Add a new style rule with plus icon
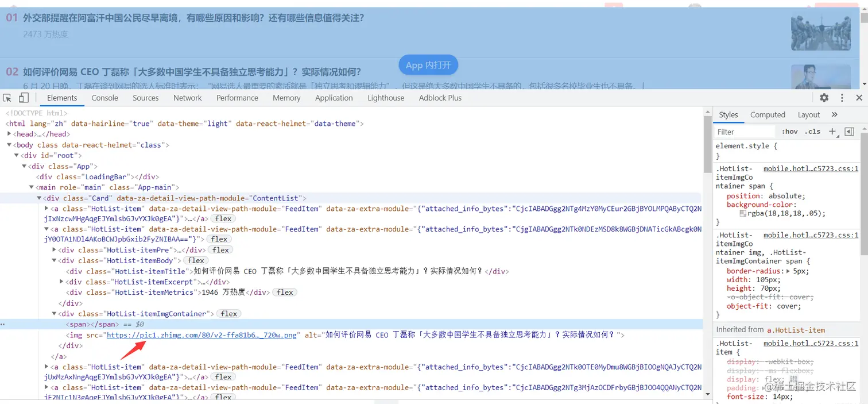The image size is (868, 404). (x=832, y=132)
